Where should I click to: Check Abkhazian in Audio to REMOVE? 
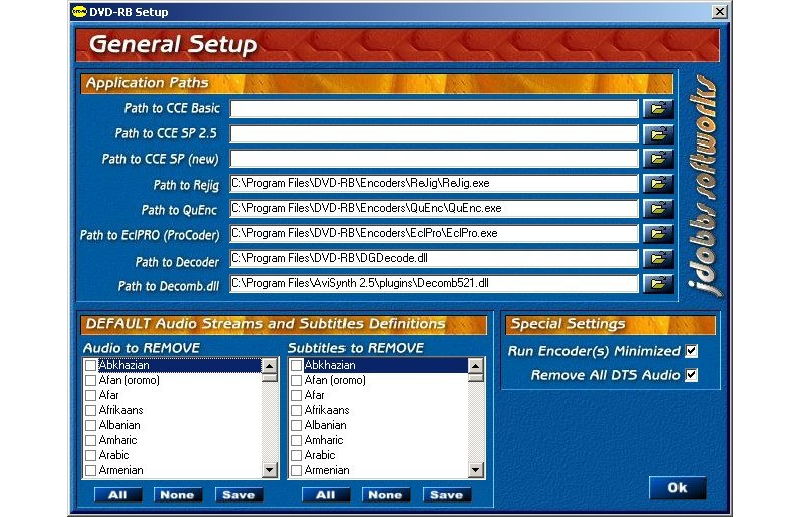(91, 365)
